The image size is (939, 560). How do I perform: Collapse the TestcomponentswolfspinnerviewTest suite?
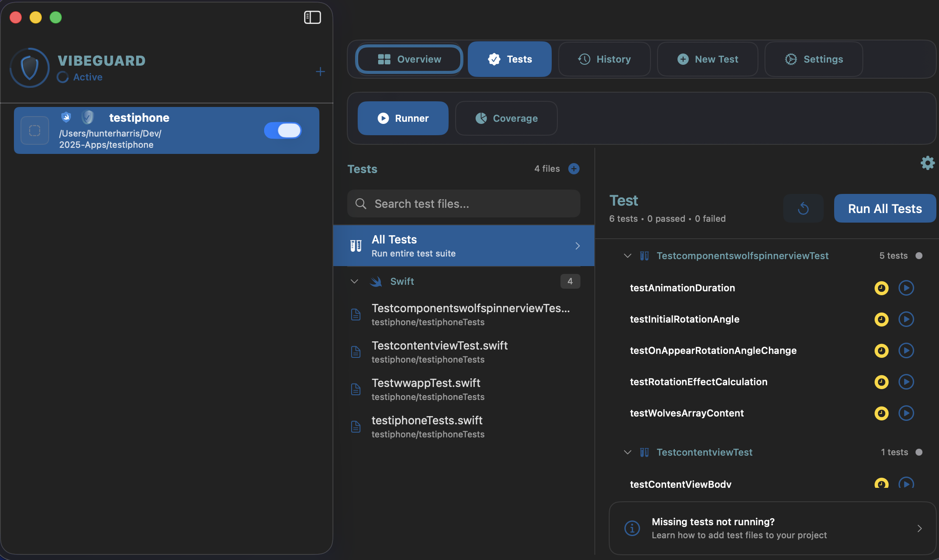627,256
